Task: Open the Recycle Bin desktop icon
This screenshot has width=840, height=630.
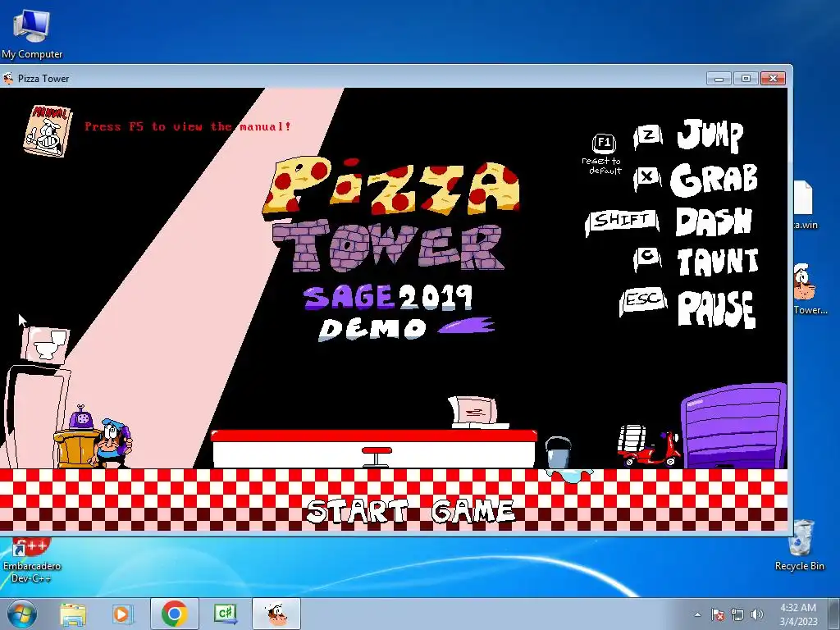Action: (x=800, y=546)
